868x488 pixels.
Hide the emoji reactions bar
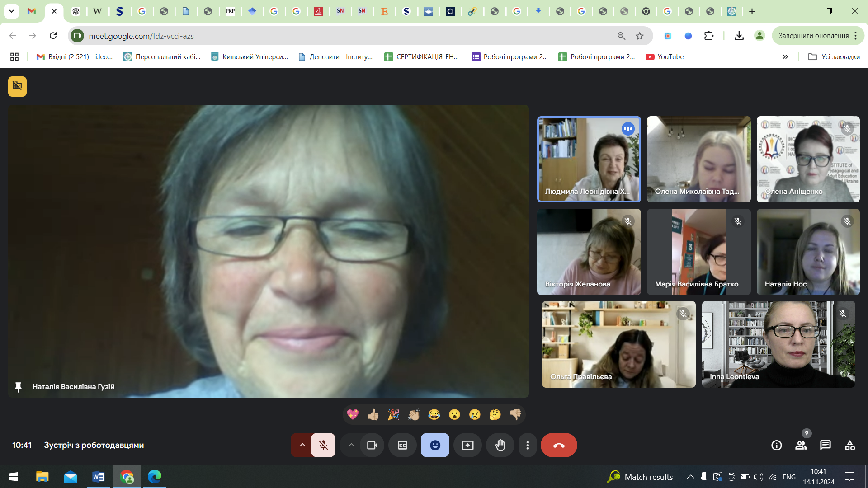[x=435, y=445]
